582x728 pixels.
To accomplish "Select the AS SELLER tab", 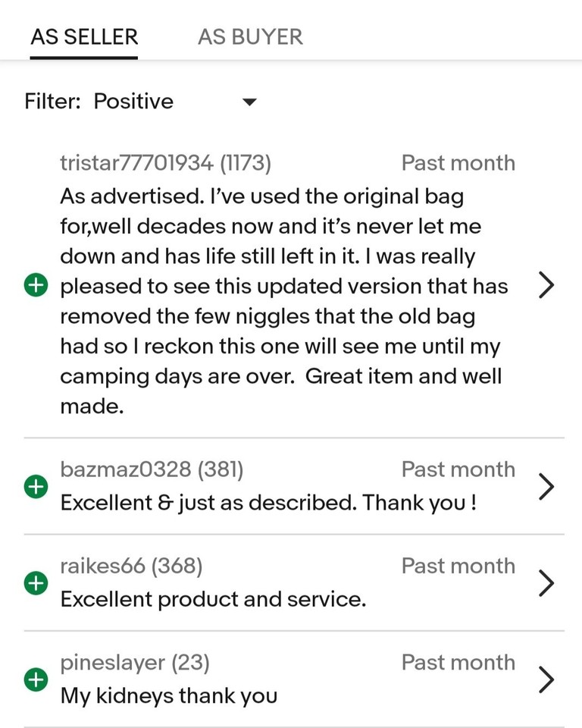I will coord(83,36).
